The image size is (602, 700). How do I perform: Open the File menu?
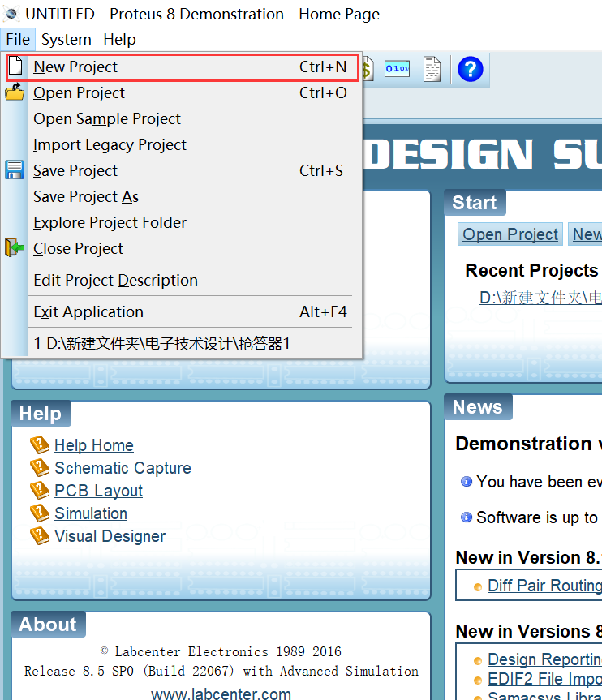click(x=18, y=39)
